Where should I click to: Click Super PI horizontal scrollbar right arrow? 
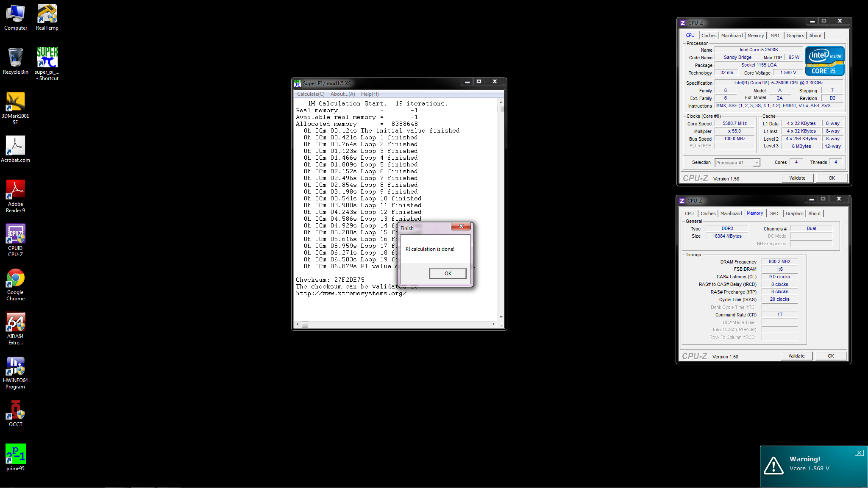pos(493,324)
